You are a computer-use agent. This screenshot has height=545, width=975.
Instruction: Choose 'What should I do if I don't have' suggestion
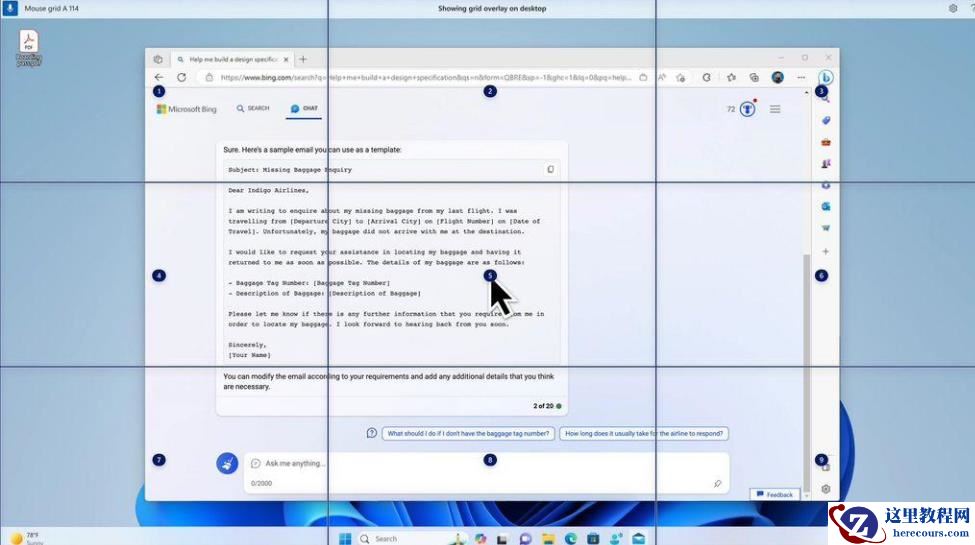[468, 434]
